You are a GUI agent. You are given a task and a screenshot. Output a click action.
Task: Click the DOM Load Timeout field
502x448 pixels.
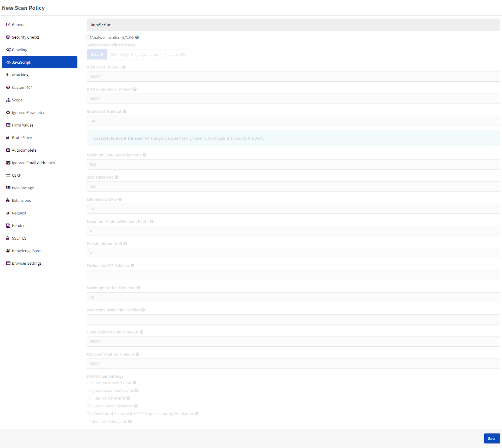tap(293, 77)
